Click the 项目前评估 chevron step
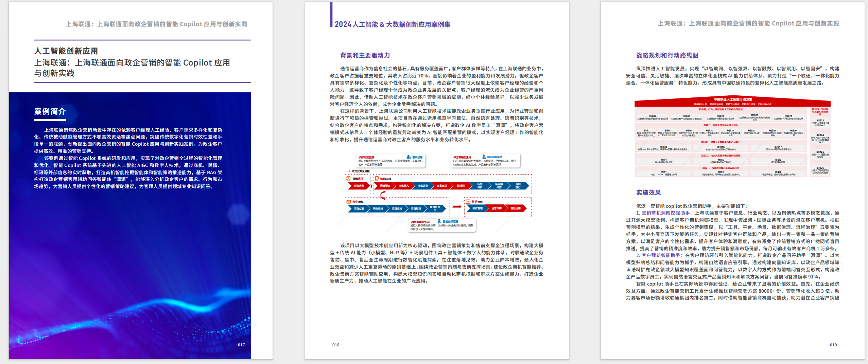Viewport: 868px width, 364px height. pos(499,186)
